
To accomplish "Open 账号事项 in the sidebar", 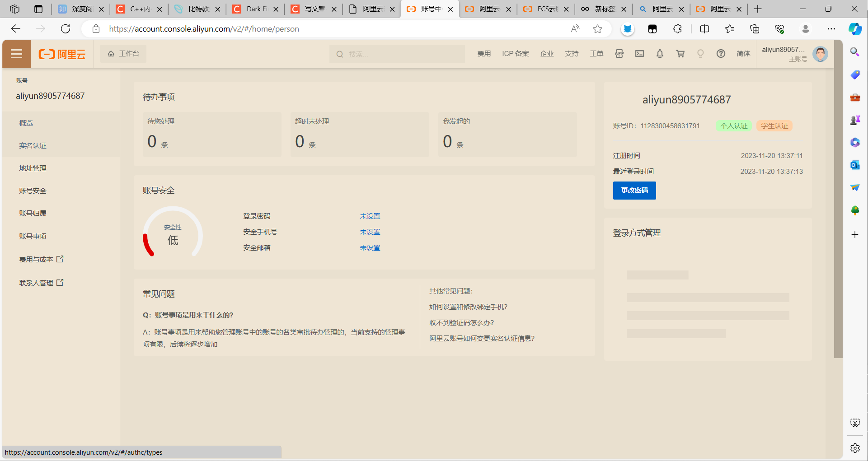I will click(61, 236).
